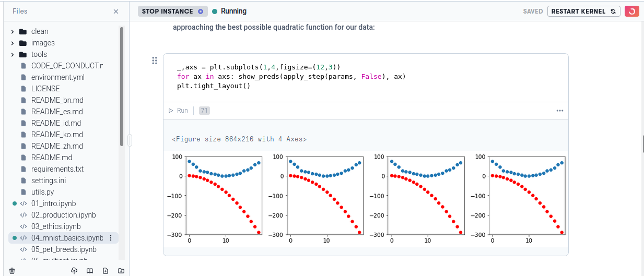Viewport: 644px width, 276px height.
Task: Click the trash delete icon in Files panel
Action: 12,271
